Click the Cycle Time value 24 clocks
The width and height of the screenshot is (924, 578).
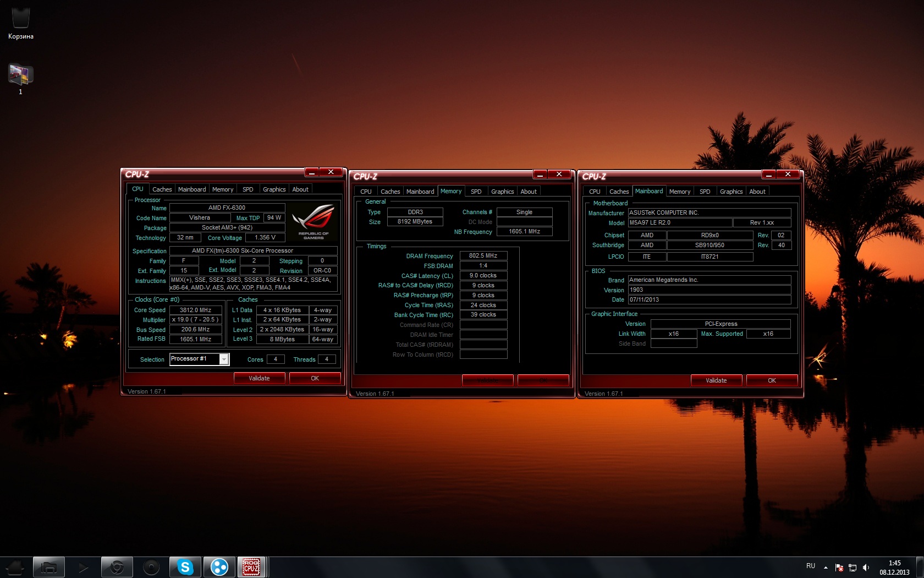pyautogui.click(x=483, y=305)
